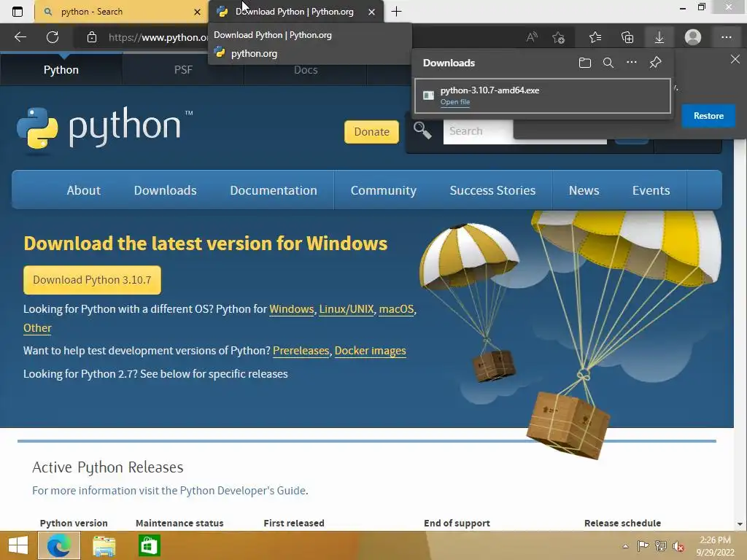Show hidden system tray icons
Screen dimensions: 747x560
625,546
